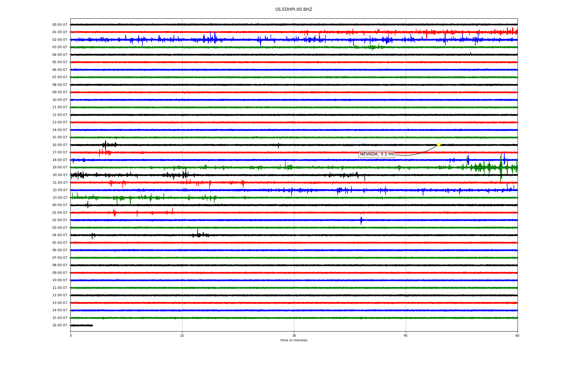Click the yellow star earthquake marker
Screen dimensions: 588x368
438,145
